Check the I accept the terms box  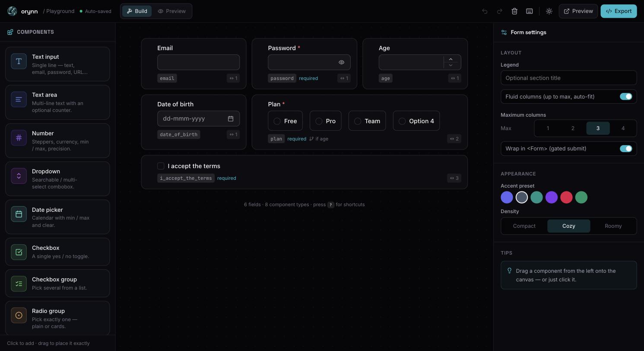(x=161, y=166)
